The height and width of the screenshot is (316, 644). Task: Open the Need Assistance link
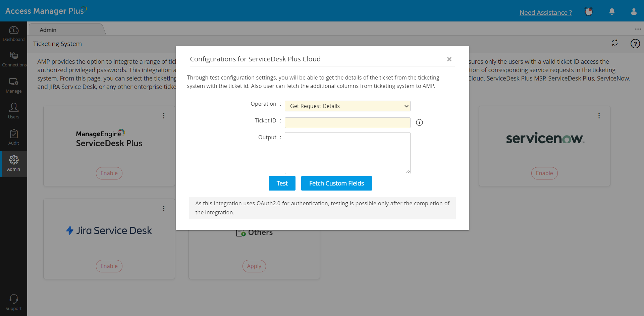click(546, 12)
